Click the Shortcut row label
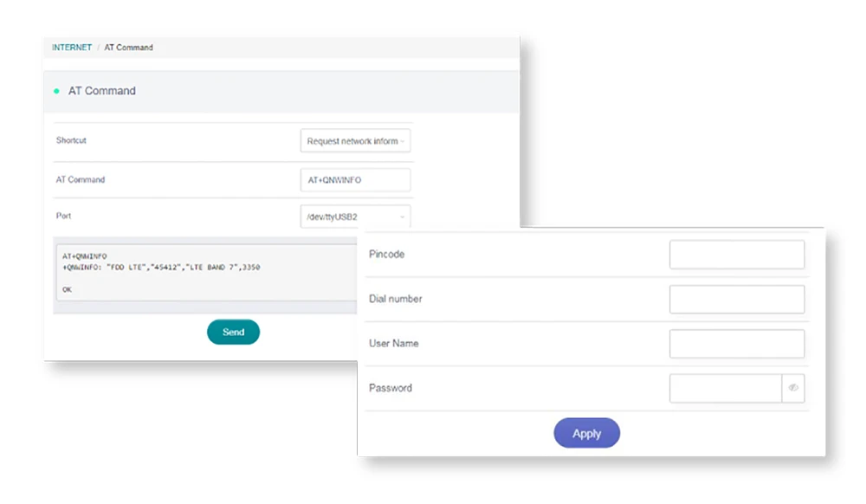Image resolution: width=866 pixels, height=504 pixels. point(71,140)
